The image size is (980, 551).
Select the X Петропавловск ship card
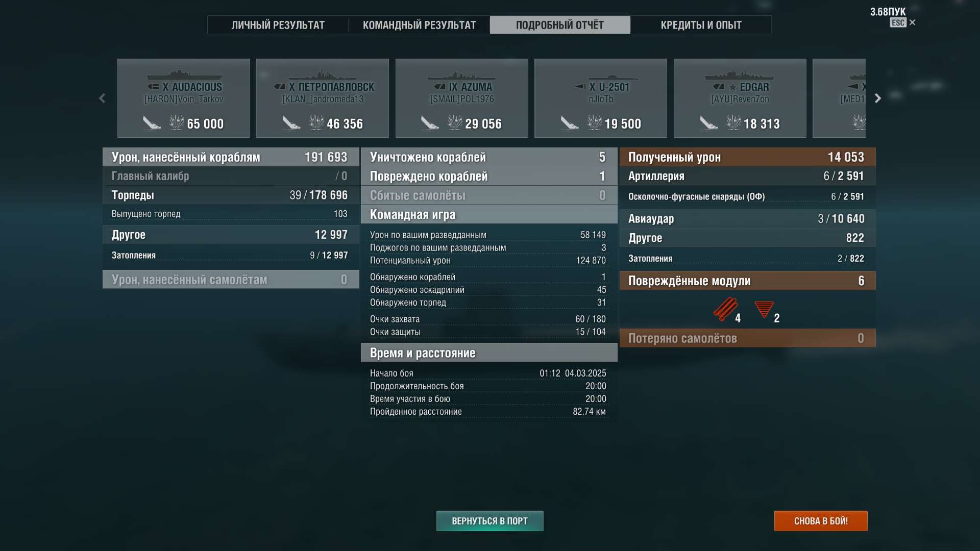323,98
